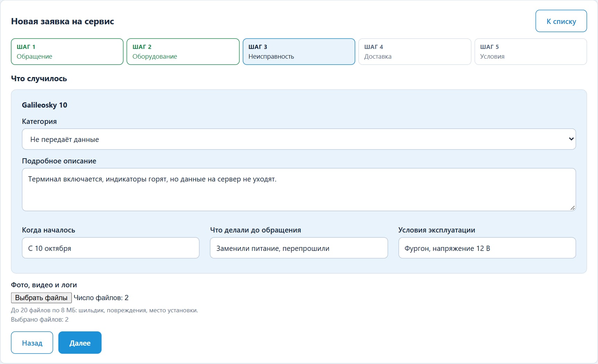The image size is (598, 364).
Task: Click the К списку button
Action: point(561,21)
